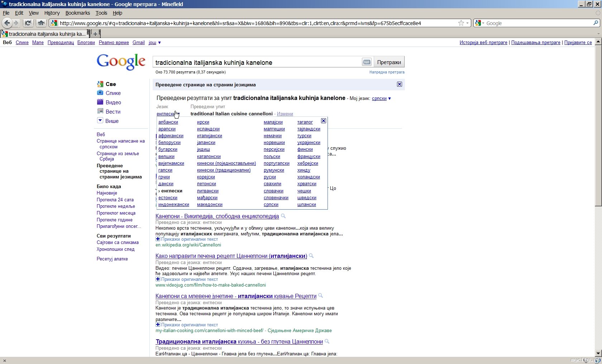Click the Google search query input field
Screen dimensions: 602x364
pyautogui.click(x=257, y=62)
